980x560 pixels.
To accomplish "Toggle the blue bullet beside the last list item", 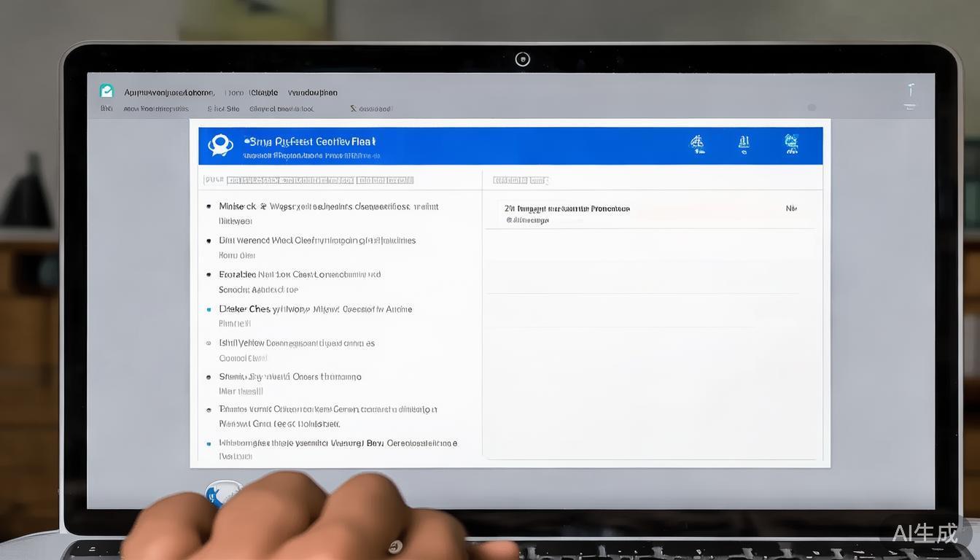I will coord(209,443).
